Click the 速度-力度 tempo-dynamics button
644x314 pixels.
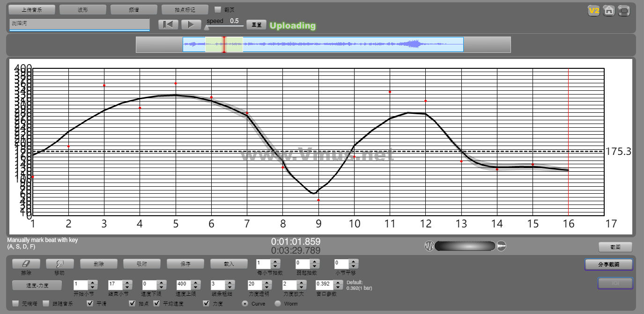coord(37,285)
